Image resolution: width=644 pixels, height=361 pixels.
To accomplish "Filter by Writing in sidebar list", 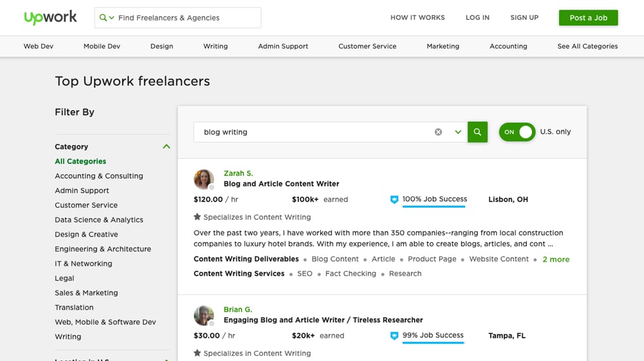I will tap(68, 337).
